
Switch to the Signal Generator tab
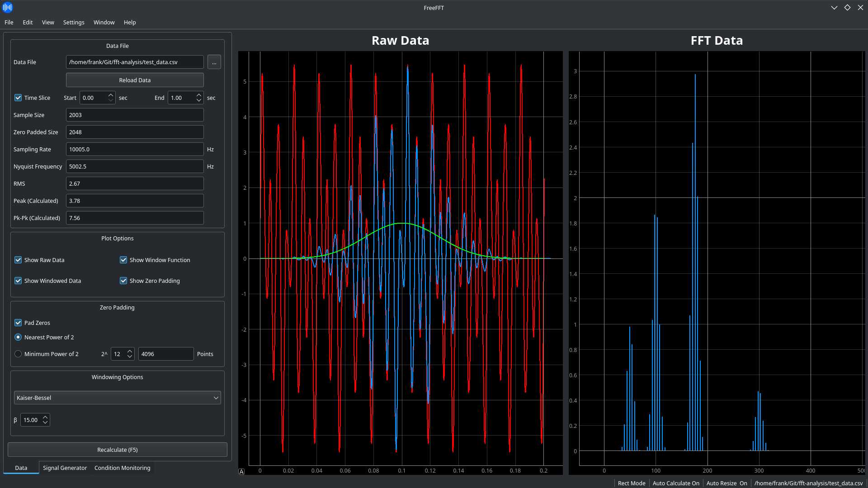click(65, 468)
